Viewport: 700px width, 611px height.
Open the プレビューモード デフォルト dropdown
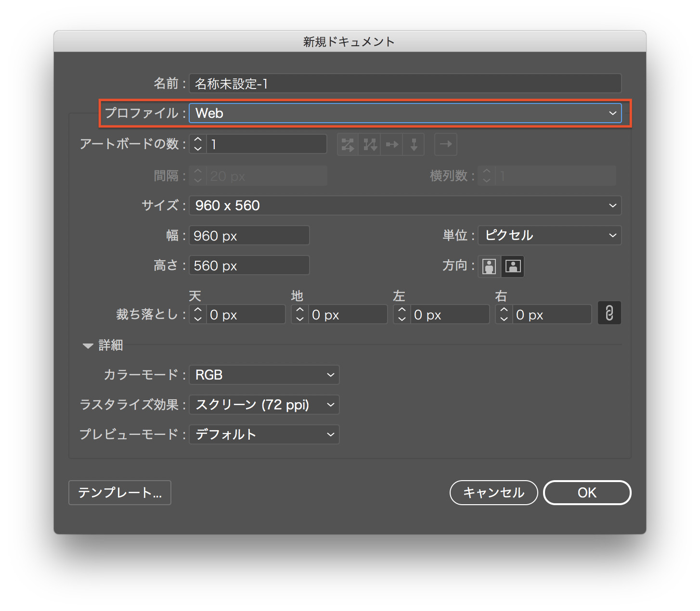tap(264, 434)
